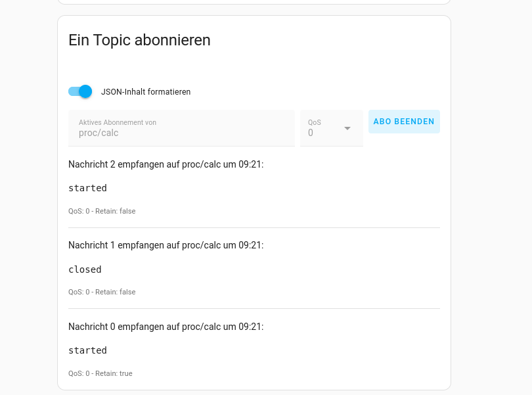
Task: Click the started payload of Nachricht 0
Action: tap(87, 350)
